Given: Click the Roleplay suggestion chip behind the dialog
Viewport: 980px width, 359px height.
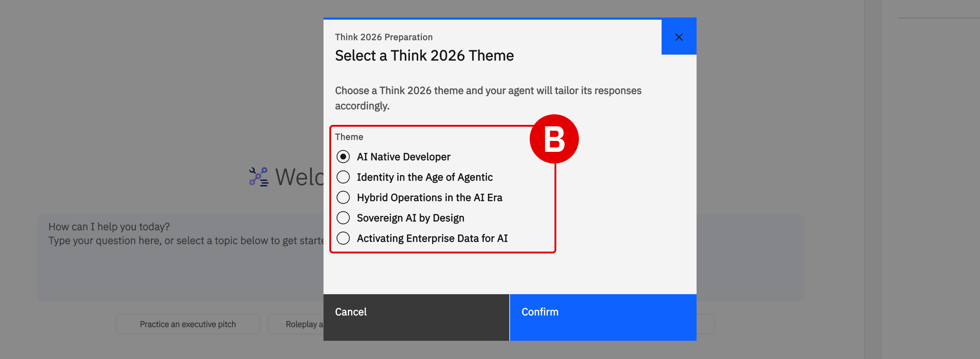Looking at the screenshot, I should tap(295, 324).
